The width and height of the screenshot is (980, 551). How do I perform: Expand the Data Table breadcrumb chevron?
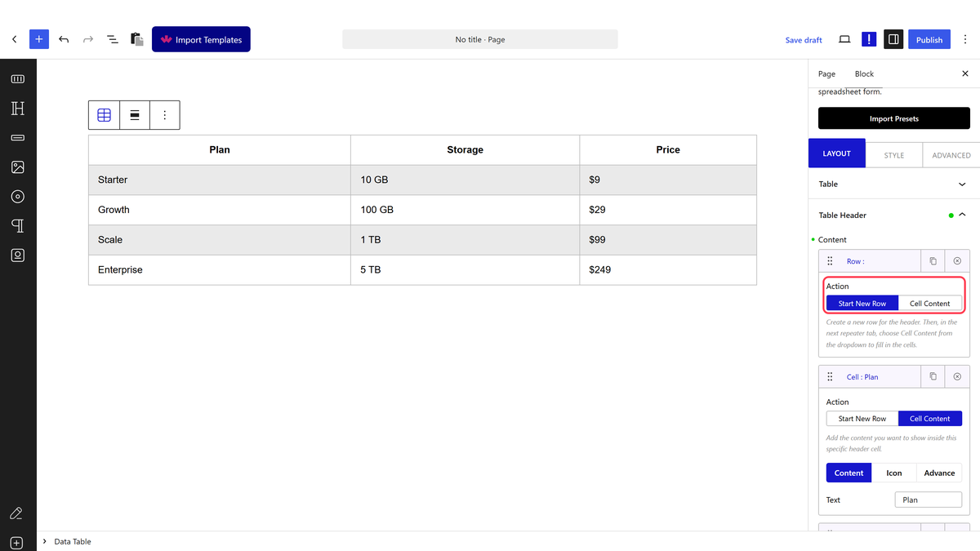(x=45, y=541)
